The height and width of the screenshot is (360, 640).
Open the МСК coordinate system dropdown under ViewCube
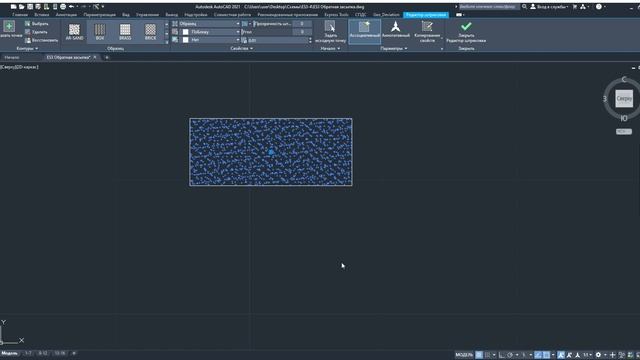tap(624, 131)
